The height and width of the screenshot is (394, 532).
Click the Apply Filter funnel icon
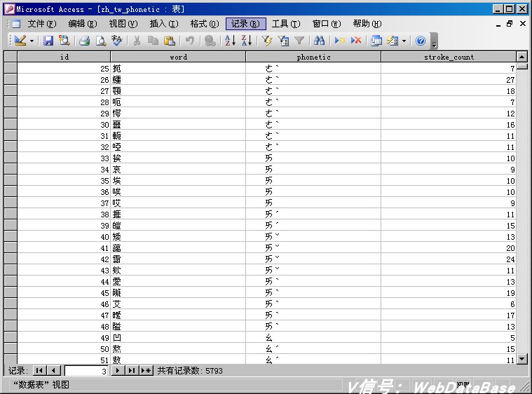point(299,41)
